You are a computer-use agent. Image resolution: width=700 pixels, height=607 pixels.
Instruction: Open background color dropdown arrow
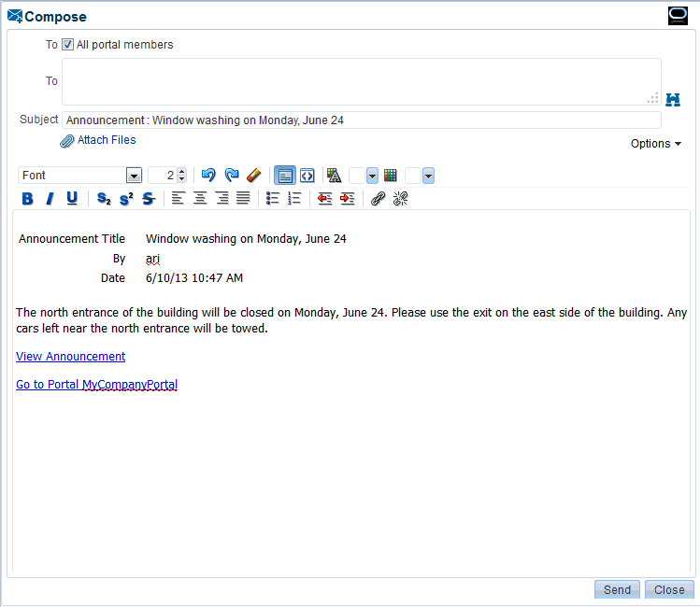(x=429, y=176)
